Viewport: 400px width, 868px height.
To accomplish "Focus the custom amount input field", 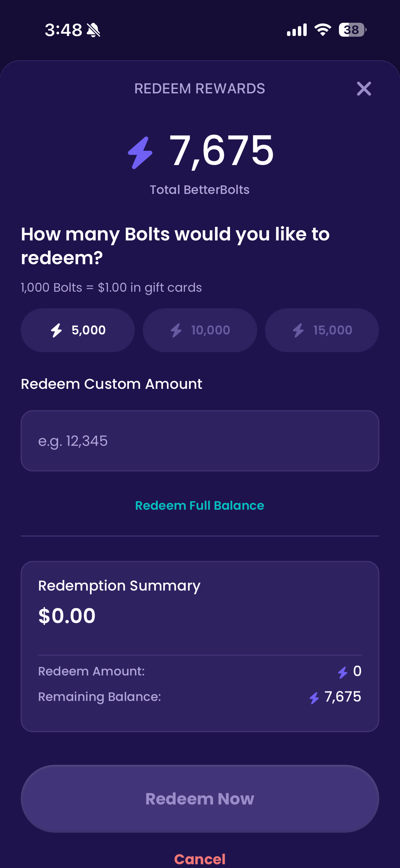I will 200,441.
